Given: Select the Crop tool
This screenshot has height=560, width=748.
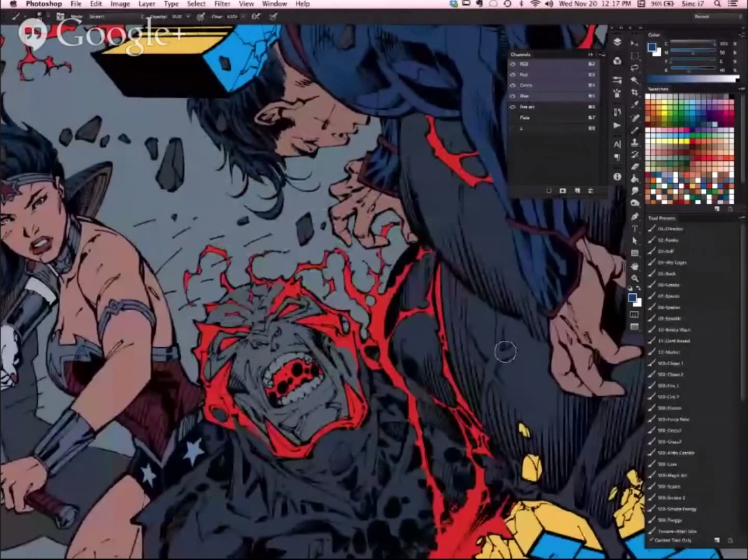Looking at the screenshot, I should coord(635,93).
